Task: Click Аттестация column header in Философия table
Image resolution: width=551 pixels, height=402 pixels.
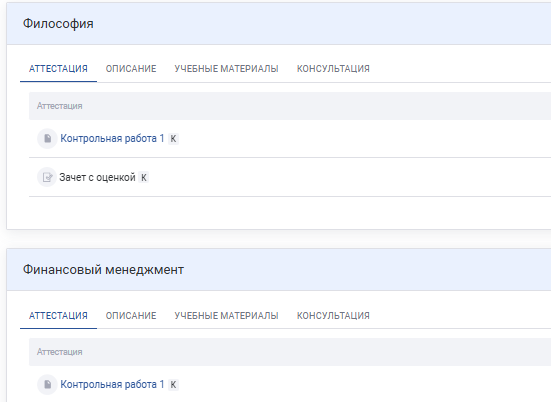Action: pyautogui.click(x=60, y=106)
